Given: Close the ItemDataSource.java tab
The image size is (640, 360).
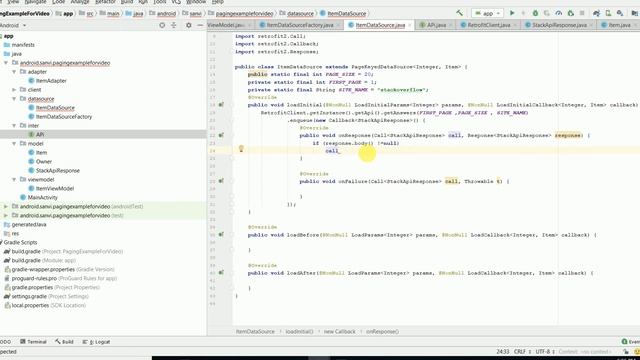Looking at the screenshot, I should (x=411, y=25).
